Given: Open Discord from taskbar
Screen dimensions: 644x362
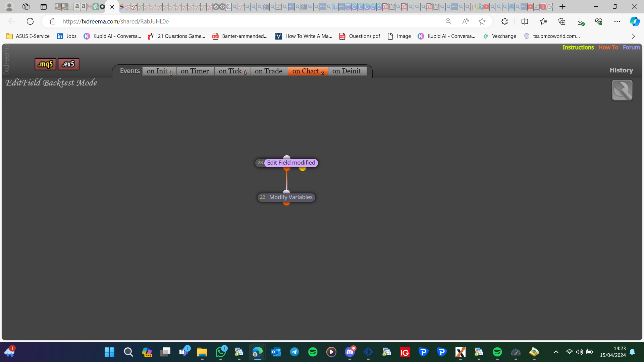Looking at the screenshot, I should point(350,352).
